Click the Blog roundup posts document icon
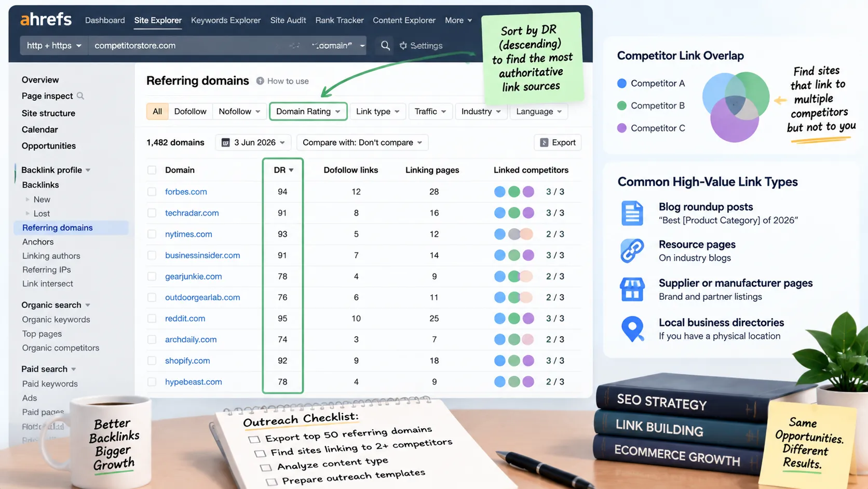Viewport: 868px width, 489px height. point(632,213)
